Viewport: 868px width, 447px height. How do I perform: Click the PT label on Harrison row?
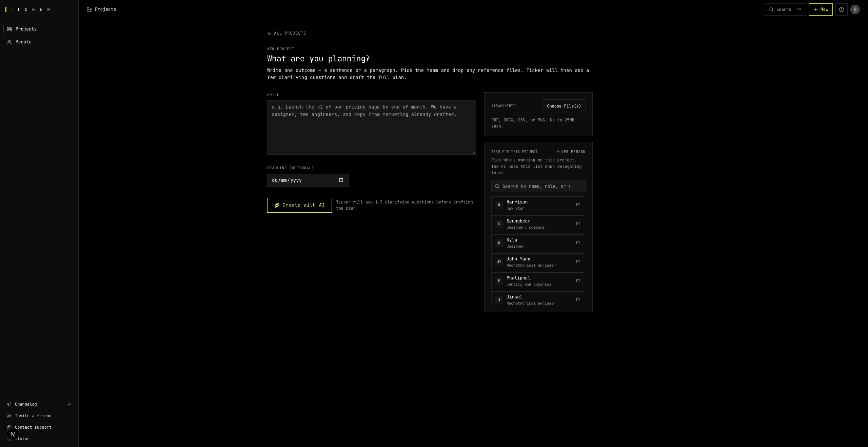[578, 205]
